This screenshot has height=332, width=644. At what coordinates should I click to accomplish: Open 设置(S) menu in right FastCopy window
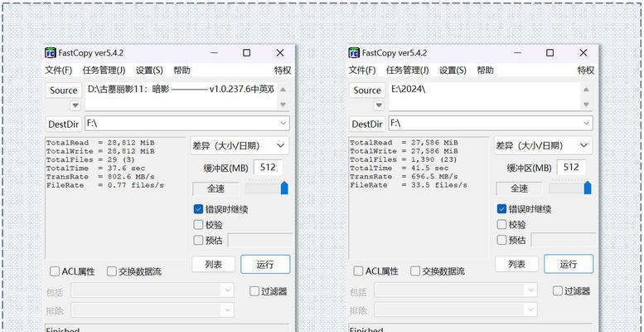click(453, 71)
